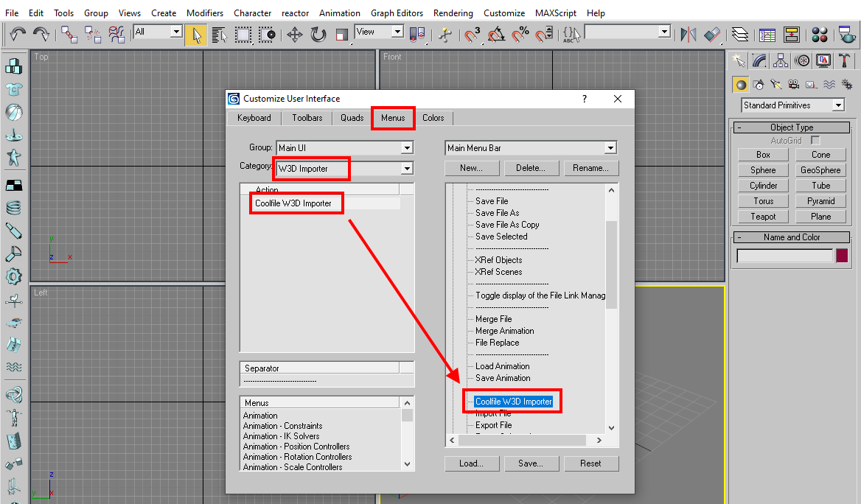Click the Menus list scroll-down arrow
861x504 pixels.
point(407,464)
